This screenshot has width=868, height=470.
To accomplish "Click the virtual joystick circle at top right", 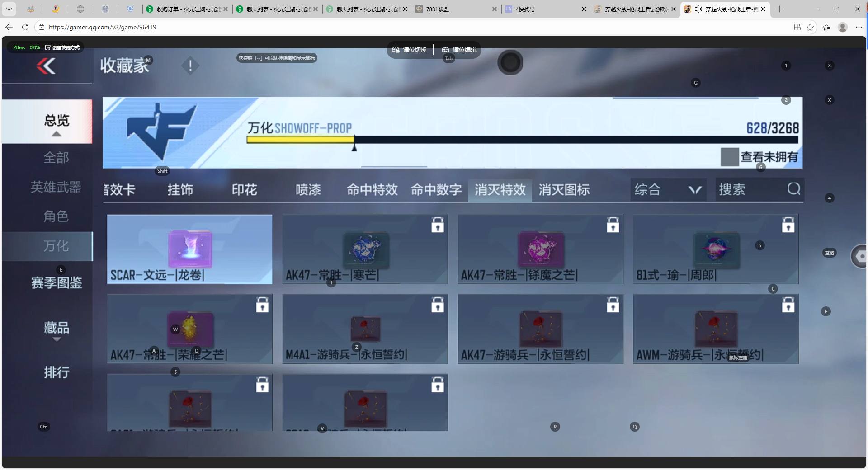I will [510, 63].
